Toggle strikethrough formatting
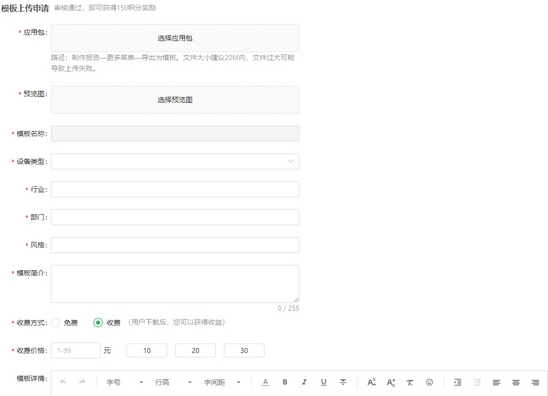 pyautogui.click(x=343, y=382)
